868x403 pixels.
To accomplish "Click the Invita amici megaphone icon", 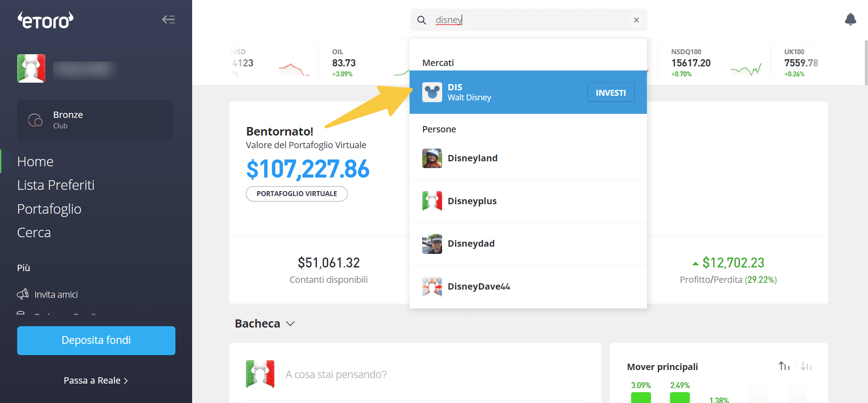I will pos(23,294).
